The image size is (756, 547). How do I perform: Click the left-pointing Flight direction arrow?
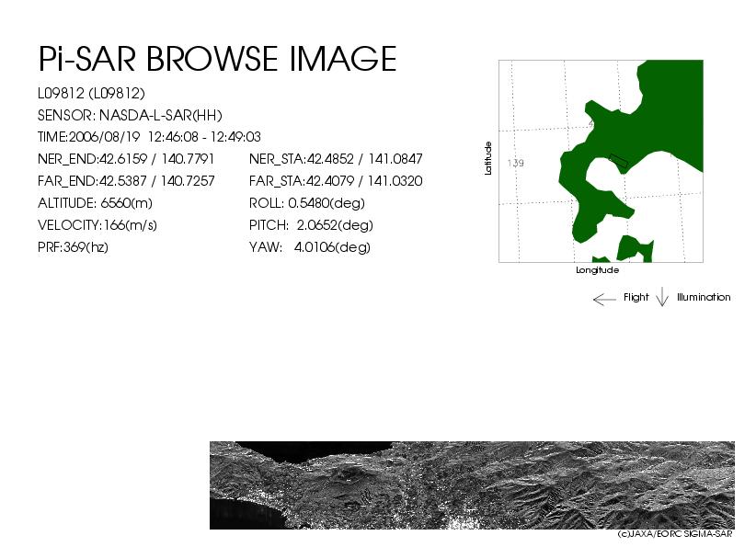click(604, 300)
